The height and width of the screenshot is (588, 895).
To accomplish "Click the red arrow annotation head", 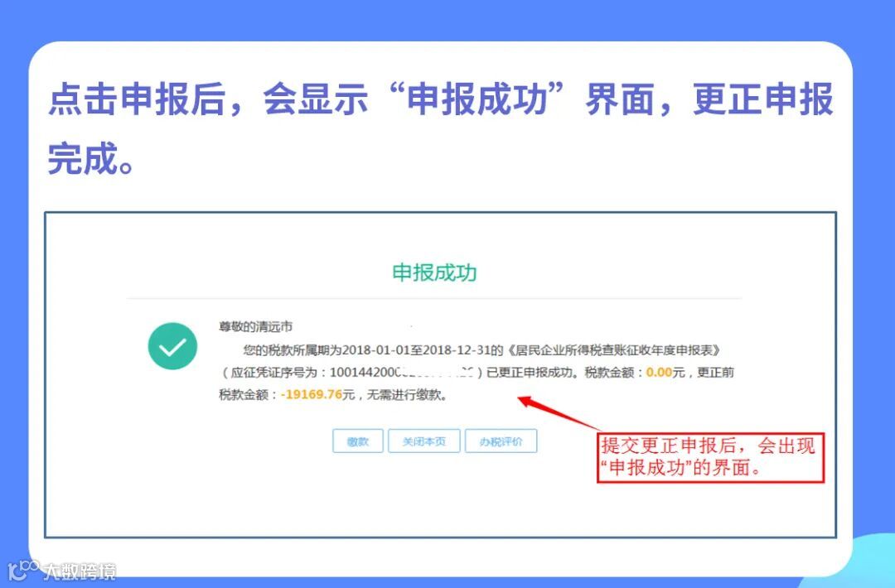I will (526, 401).
